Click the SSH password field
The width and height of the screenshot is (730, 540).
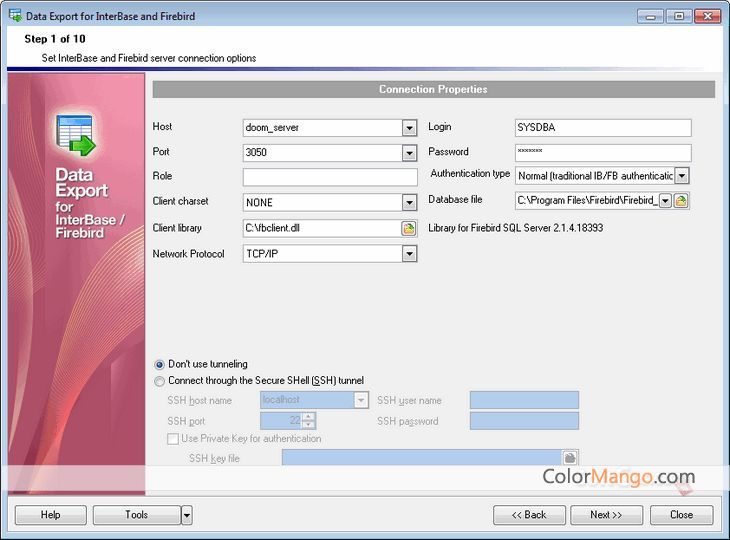tap(524, 421)
